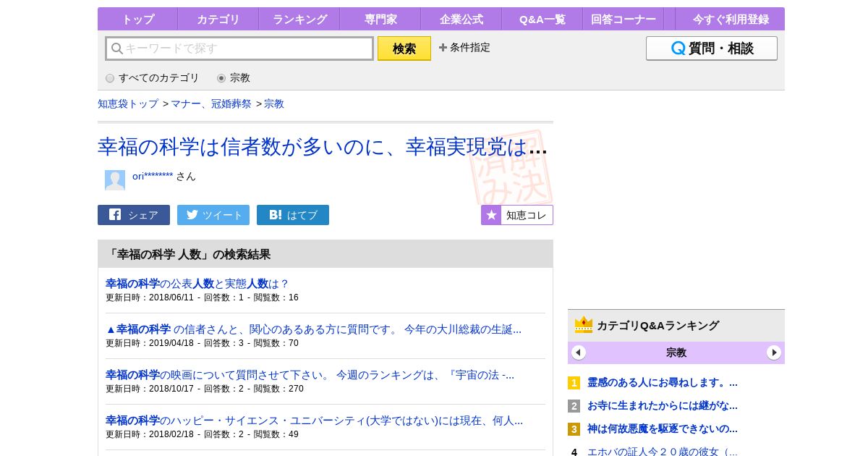Click the yellow 検索 button

pyautogui.click(x=404, y=48)
